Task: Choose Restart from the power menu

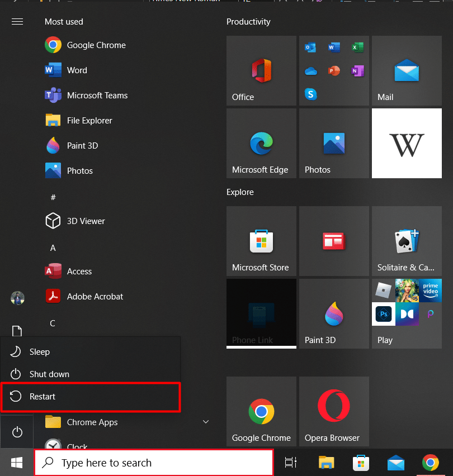Action: coord(91,397)
